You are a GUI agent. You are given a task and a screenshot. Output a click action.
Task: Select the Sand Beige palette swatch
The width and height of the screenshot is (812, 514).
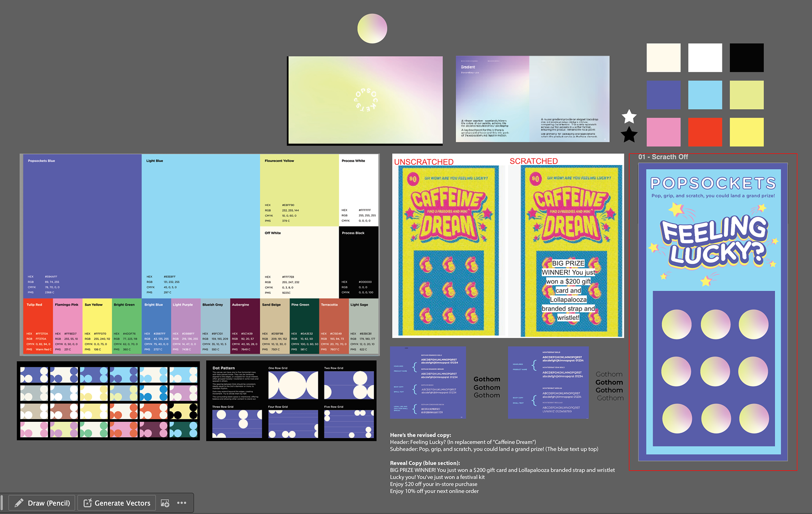pos(275,326)
